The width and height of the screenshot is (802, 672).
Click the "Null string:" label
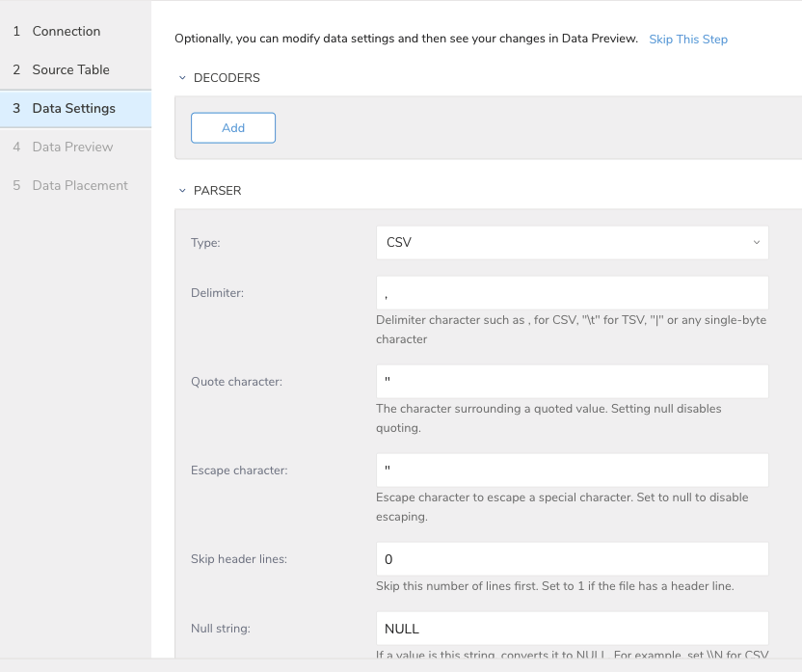pyautogui.click(x=221, y=629)
